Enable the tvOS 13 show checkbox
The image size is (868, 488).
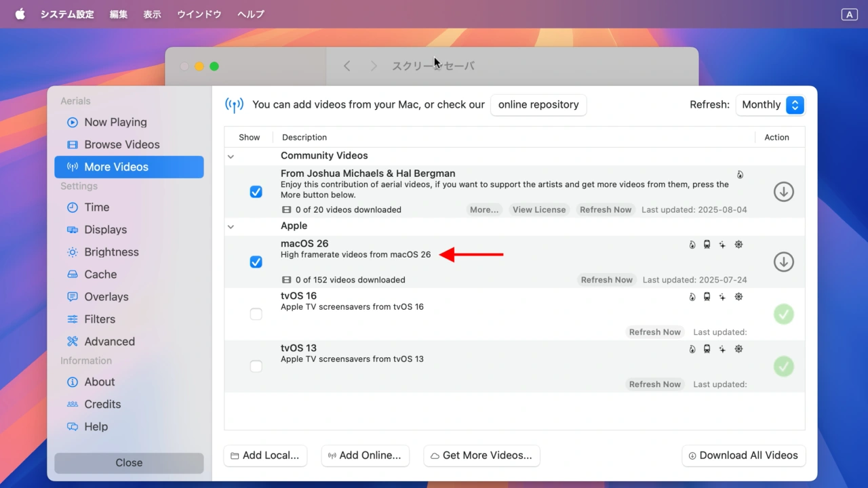256,366
